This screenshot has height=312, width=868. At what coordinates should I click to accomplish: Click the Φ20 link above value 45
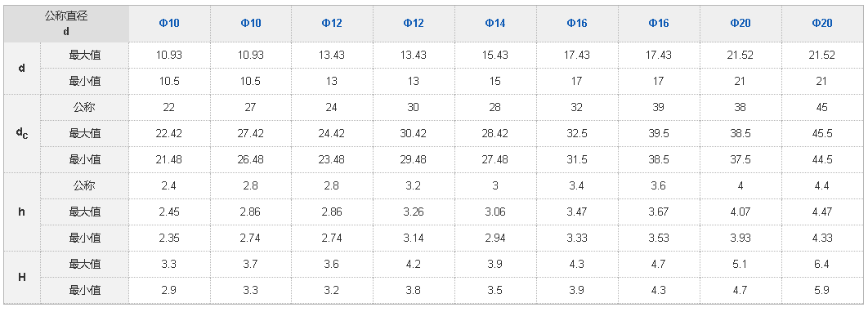[x=821, y=23]
